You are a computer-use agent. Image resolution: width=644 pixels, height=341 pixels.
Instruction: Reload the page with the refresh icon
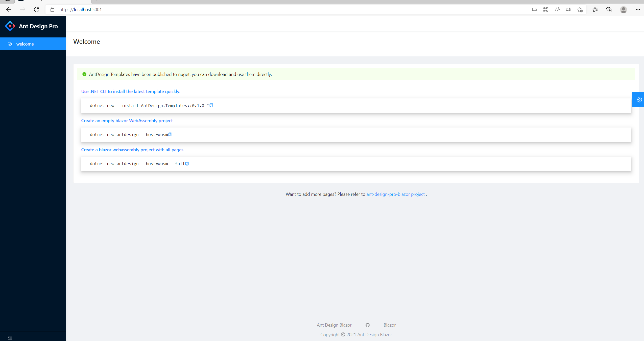click(37, 10)
